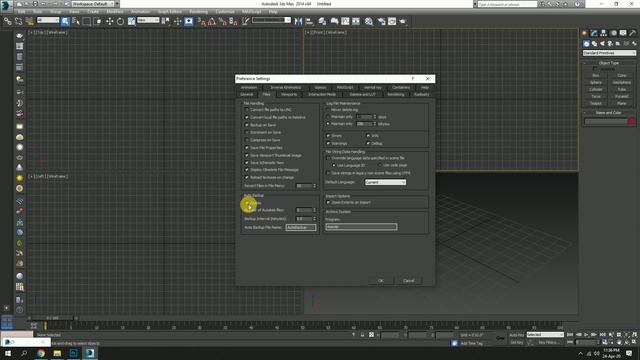Screen dimensions: 640x360
Task: Select the Never delete log radio button
Action: (x=328, y=110)
